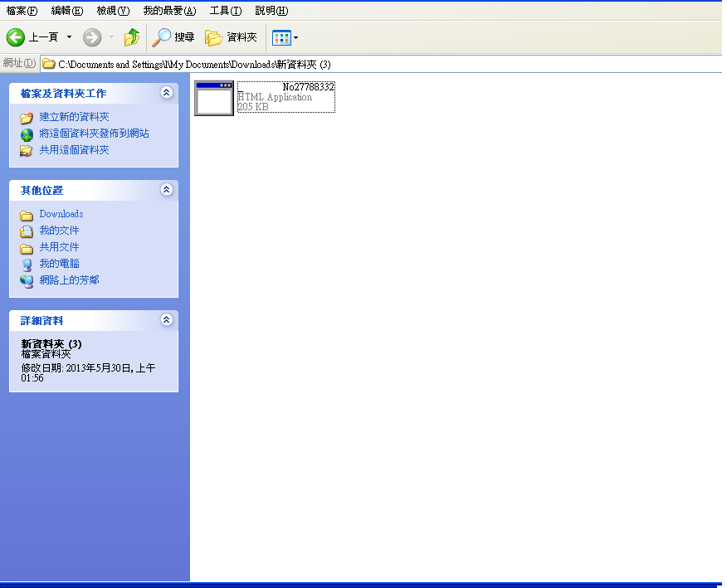
Task: Click the 詳細資料 panel title
Action: click(41, 321)
